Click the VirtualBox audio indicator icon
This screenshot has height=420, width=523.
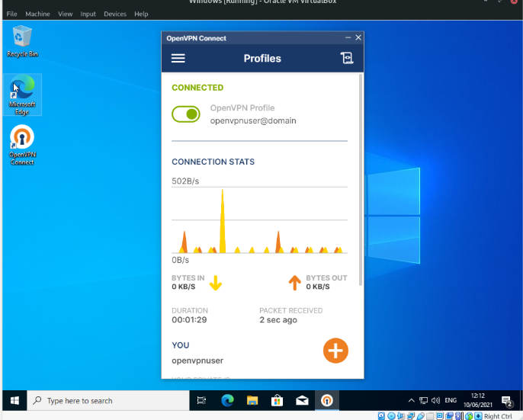tap(401, 416)
